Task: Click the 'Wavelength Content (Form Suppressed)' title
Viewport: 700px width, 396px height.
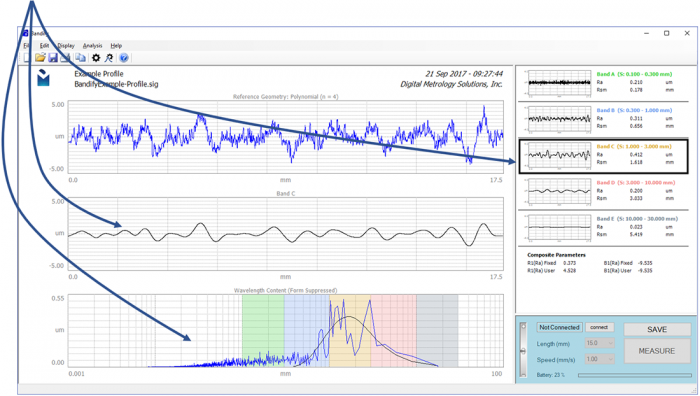Action: coord(285,290)
